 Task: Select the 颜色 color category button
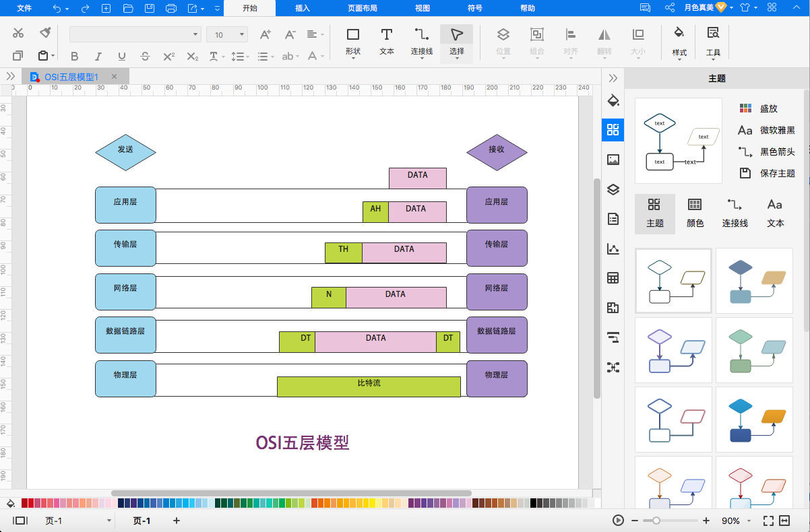coord(695,213)
